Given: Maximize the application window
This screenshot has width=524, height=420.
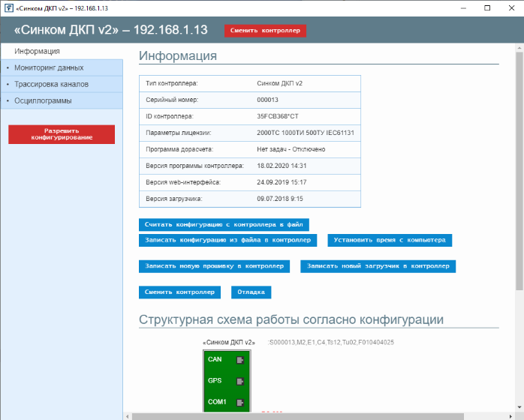Looking at the screenshot, I should pos(474,8).
